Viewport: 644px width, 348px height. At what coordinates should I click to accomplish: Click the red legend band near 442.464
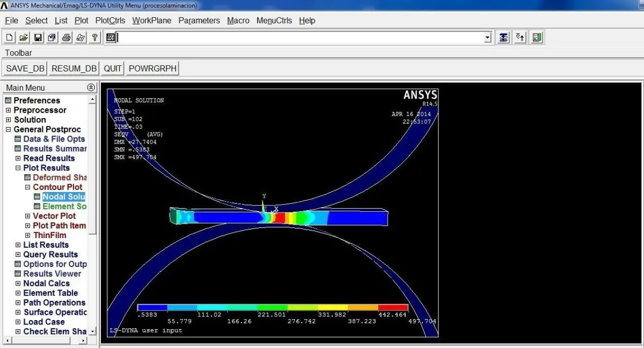393,308
